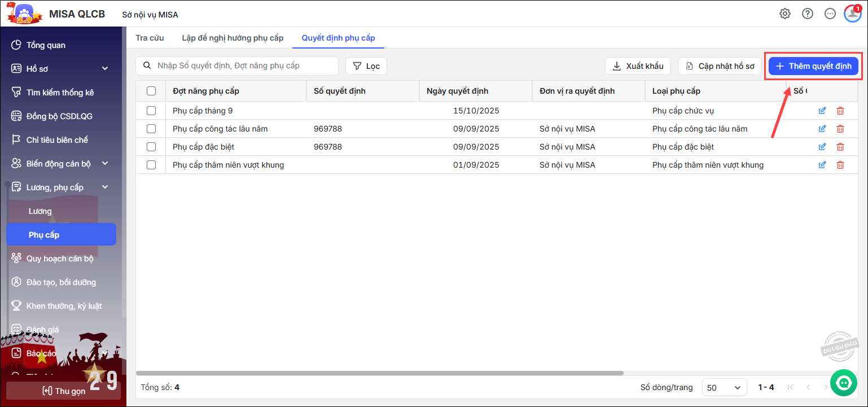Image resolution: width=868 pixels, height=407 pixels.
Task: Open the chat support bubble icon
Action: (844, 383)
